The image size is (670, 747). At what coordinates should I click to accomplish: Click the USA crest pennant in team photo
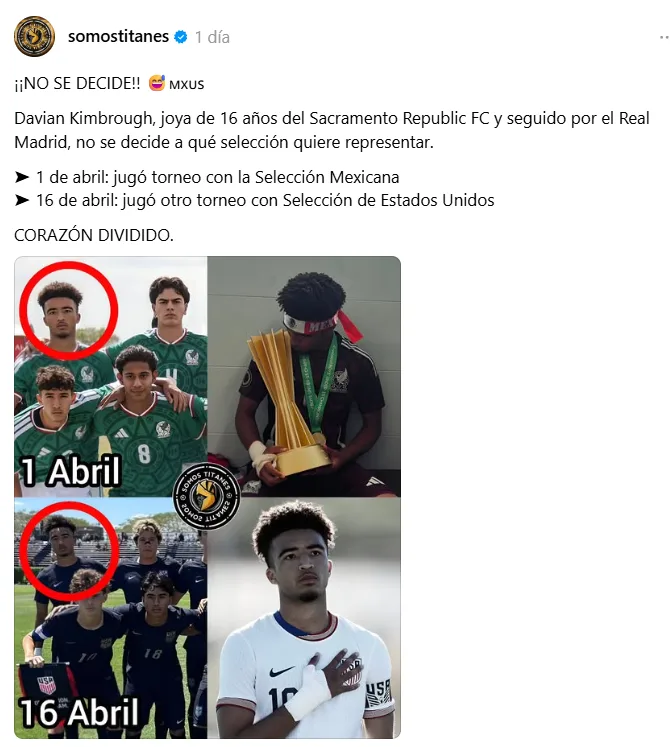tap(45, 684)
